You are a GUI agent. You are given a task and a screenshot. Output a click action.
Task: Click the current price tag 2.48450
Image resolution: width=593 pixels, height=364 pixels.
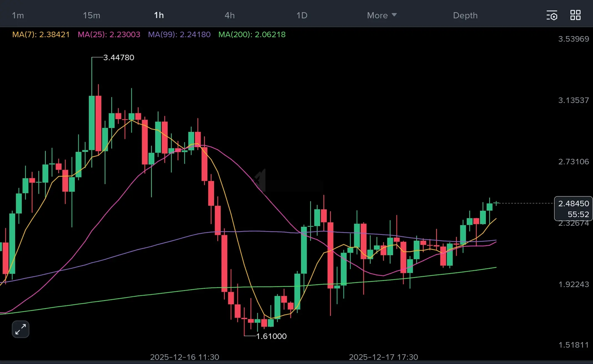573,204
